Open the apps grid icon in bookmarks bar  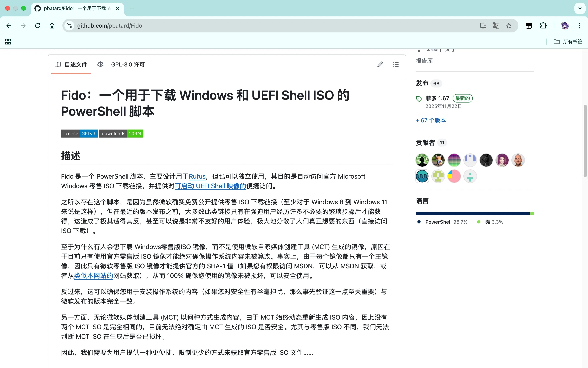coord(8,42)
